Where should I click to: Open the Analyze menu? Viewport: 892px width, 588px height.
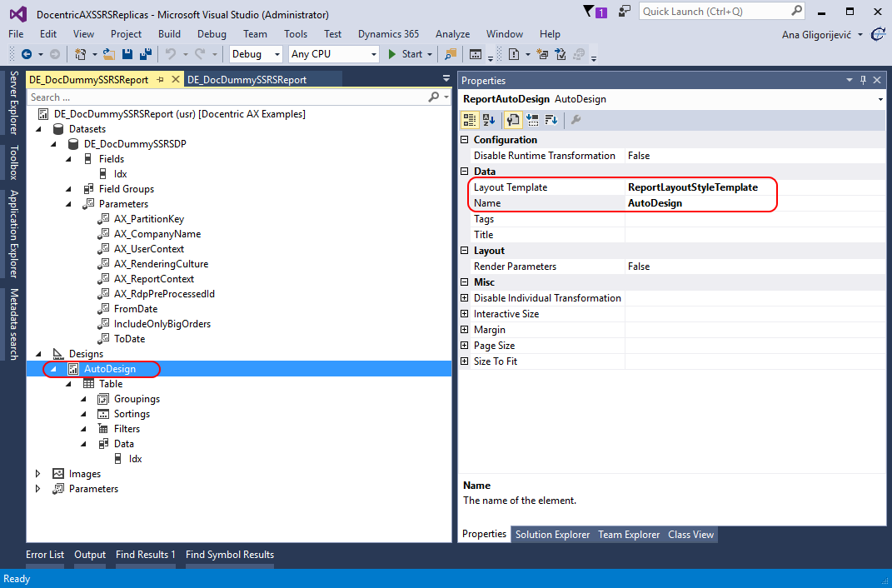(x=452, y=34)
